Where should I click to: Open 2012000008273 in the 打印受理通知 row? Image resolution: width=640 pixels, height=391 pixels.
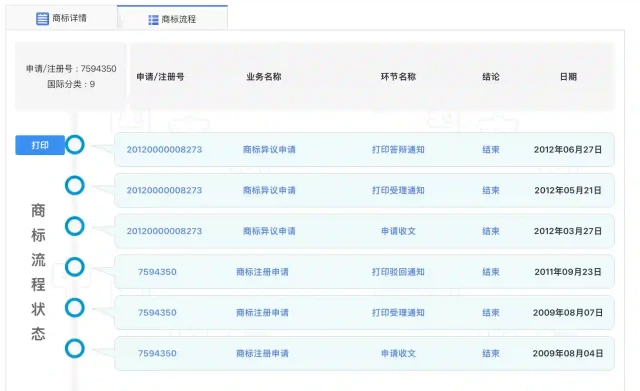(164, 190)
